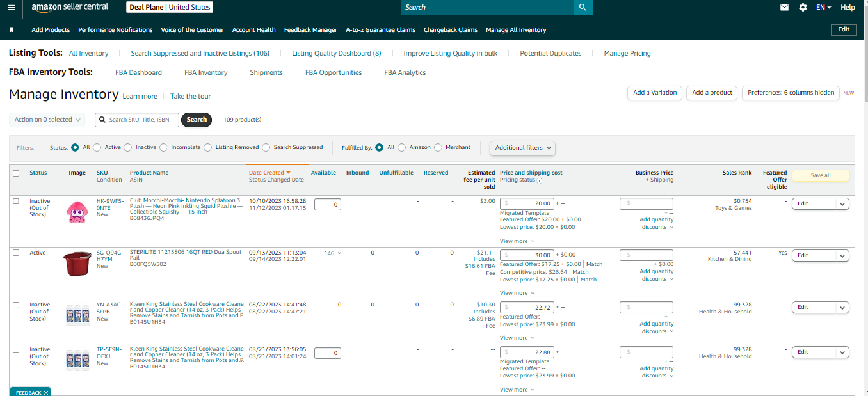
Task: Select the All status radio button
Action: 76,147
